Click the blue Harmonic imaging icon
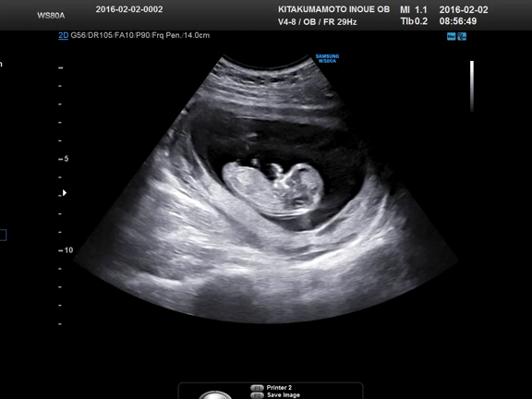 click(451, 36)
